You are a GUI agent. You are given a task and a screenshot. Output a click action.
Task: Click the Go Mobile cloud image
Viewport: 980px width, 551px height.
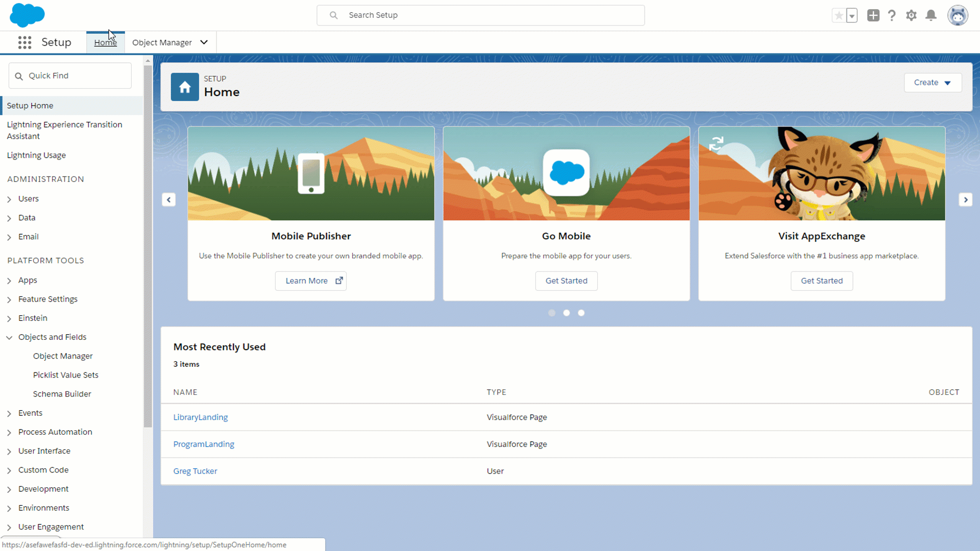(x=567, y=172)
